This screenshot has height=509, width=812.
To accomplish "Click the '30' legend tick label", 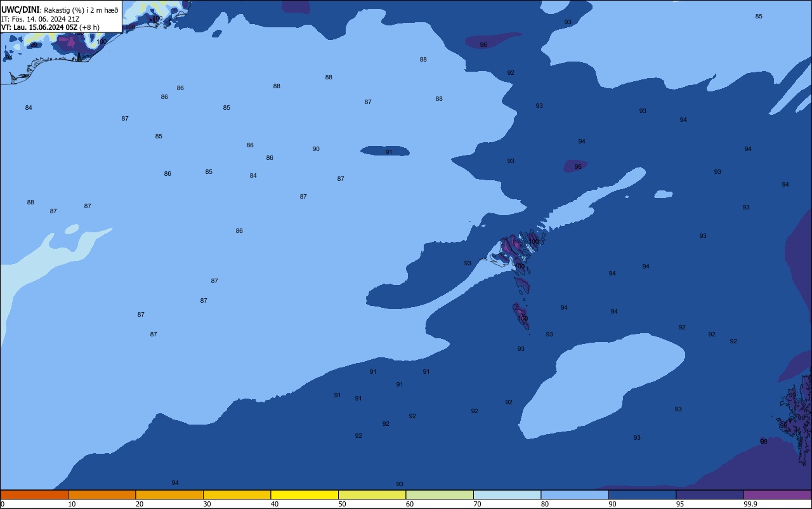I will [x=207, y=504].
